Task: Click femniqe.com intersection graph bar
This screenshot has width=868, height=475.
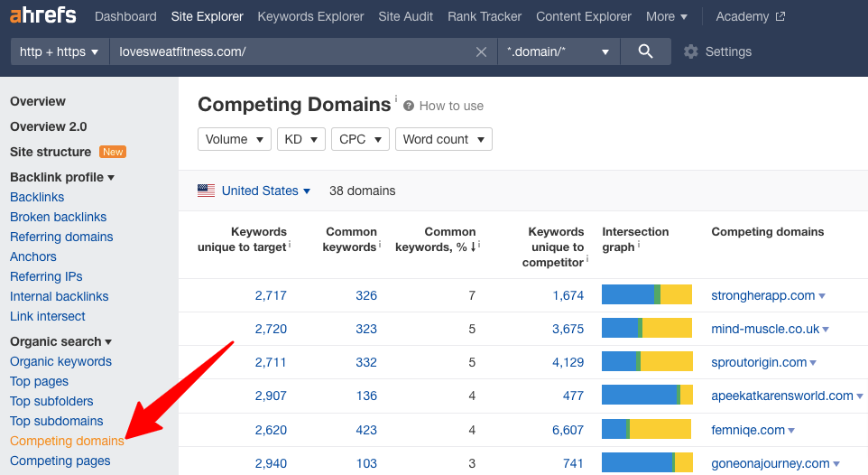Action: click(647, 429)
